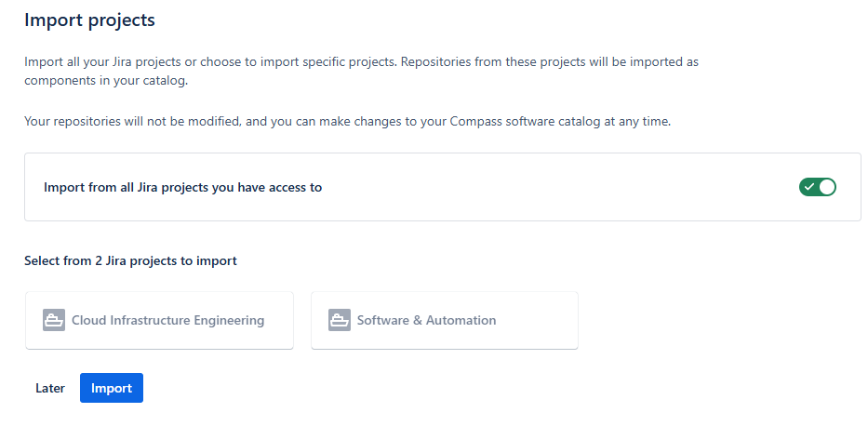Disable import from all Jira projects toggle

[817, 187]
